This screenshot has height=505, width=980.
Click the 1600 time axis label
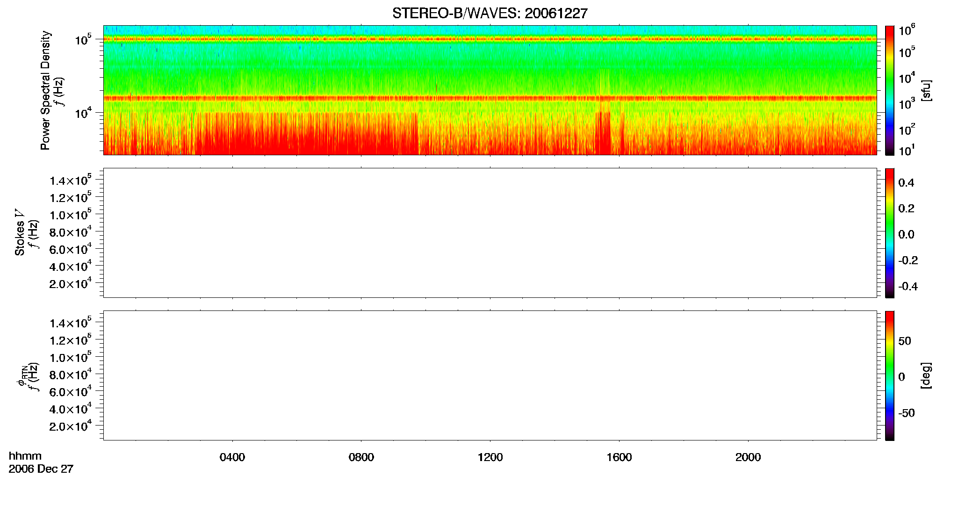click(619, 457)
